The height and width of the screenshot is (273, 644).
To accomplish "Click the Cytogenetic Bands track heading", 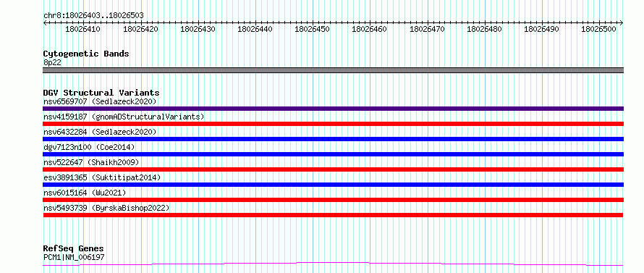I will pos(86,54).
